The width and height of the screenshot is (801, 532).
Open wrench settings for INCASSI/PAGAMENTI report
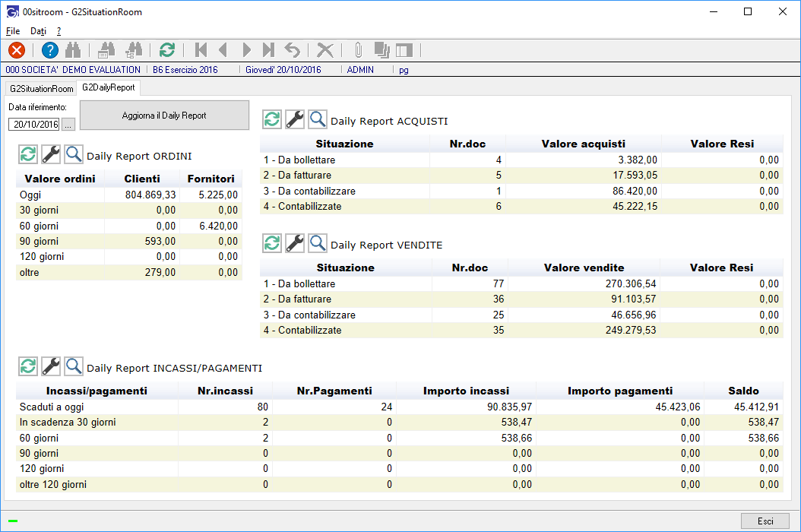51,366
